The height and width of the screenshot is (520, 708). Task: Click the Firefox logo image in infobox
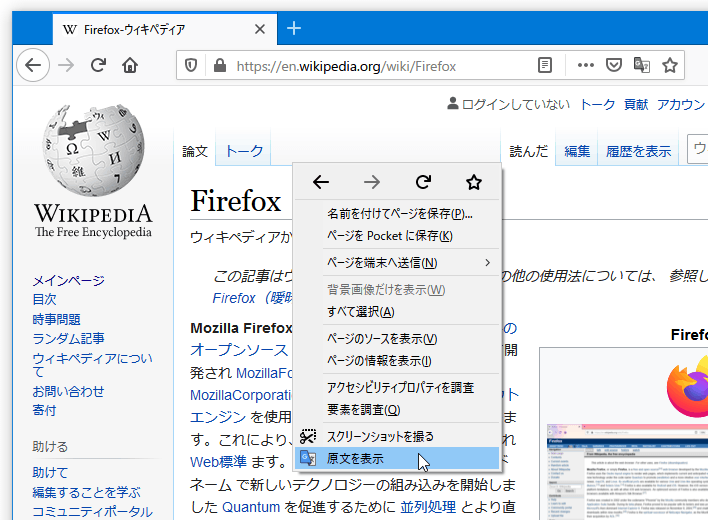click(x=688, y=387)
